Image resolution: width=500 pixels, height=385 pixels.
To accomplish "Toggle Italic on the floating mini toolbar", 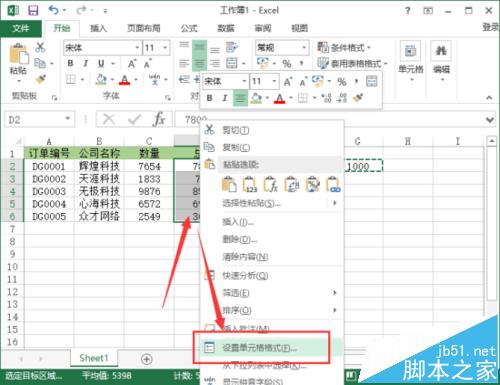I will pyautogui.click(x=225, y=98).
